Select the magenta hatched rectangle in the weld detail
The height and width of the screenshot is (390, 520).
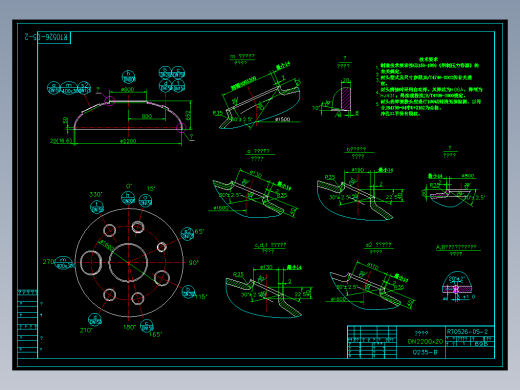point(346,98)
